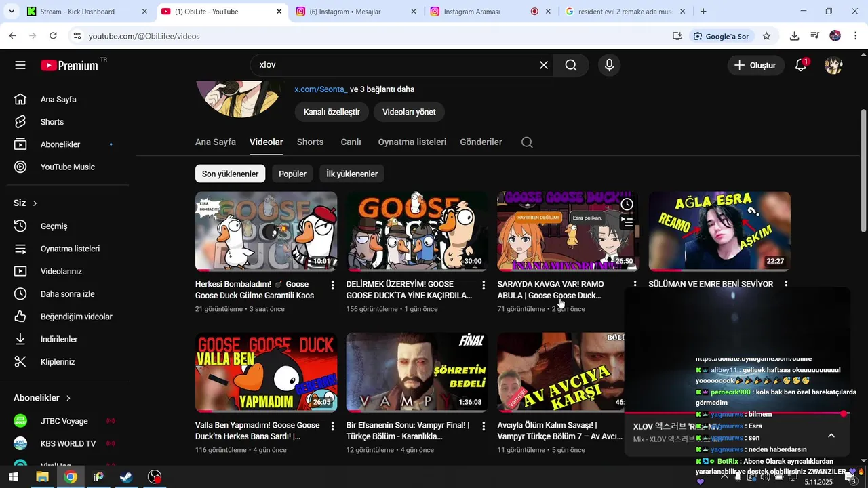Open Windows Start menu
The image size is (868, 488).
pyautogui.click(x=13, y=477)
